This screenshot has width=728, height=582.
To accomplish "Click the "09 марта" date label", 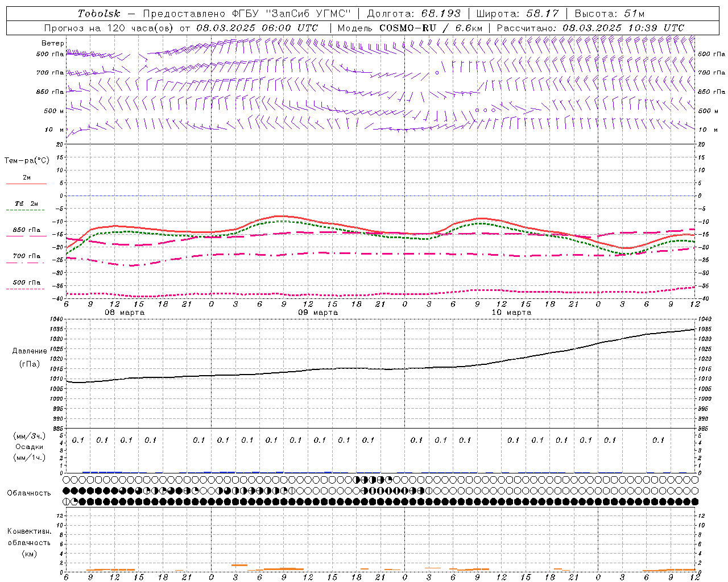I will point(318,313).
